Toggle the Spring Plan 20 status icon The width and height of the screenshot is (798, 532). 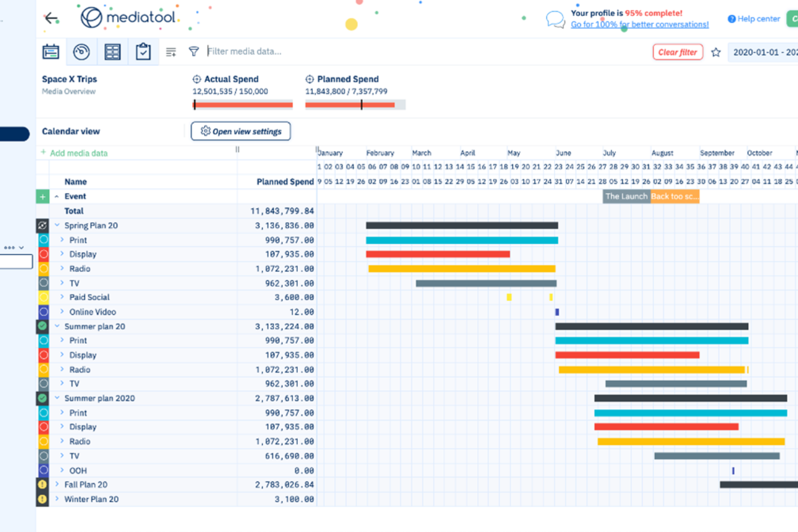pyautogui.click(x=43, y=226)
